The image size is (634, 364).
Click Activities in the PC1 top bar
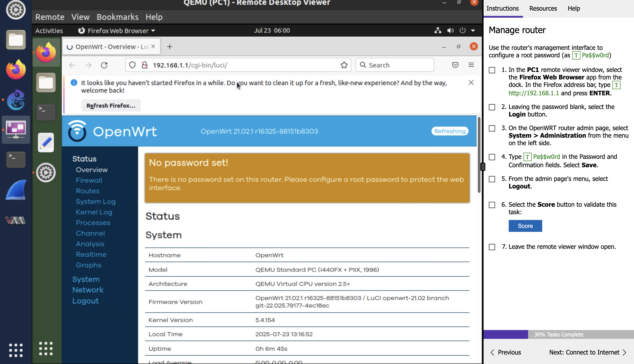49,31
